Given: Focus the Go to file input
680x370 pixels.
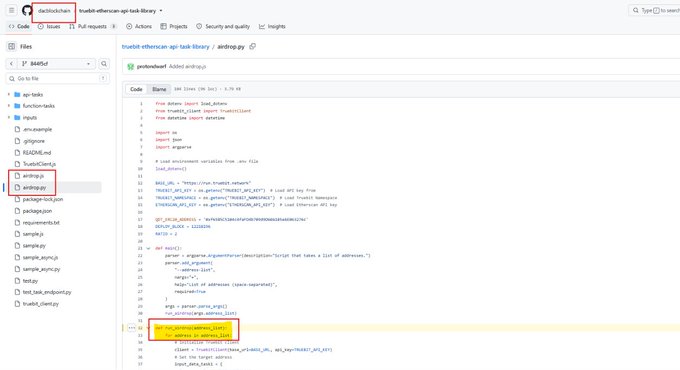Looking at the screenshot, I should coord(57,79).
